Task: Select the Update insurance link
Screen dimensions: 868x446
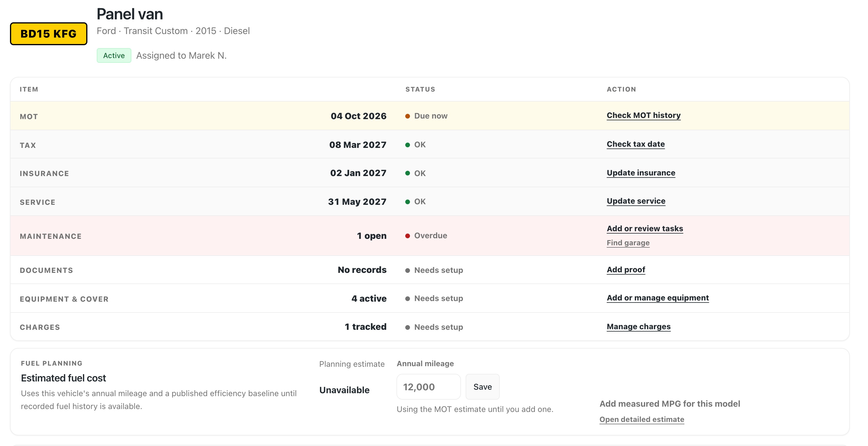Action: pos(641,173)
